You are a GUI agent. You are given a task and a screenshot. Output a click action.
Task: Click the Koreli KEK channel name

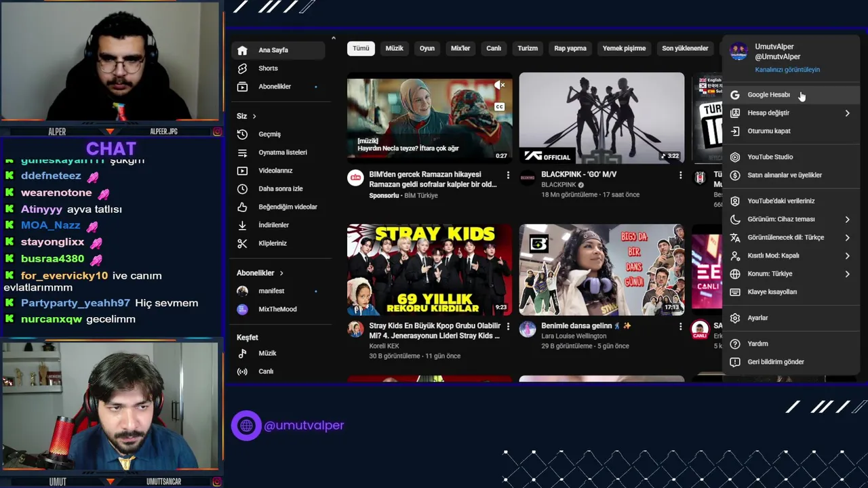pos(384,346)
